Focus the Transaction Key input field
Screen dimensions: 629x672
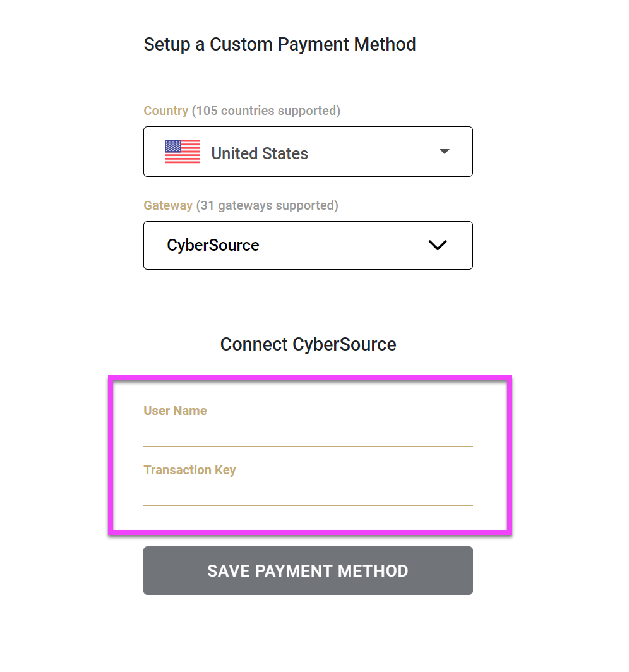[308, 493]
